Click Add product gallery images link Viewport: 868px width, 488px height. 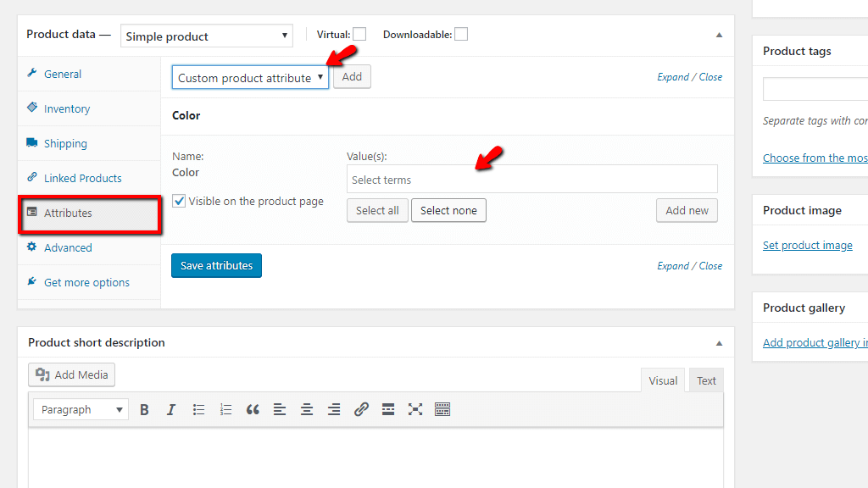(815, 342)
